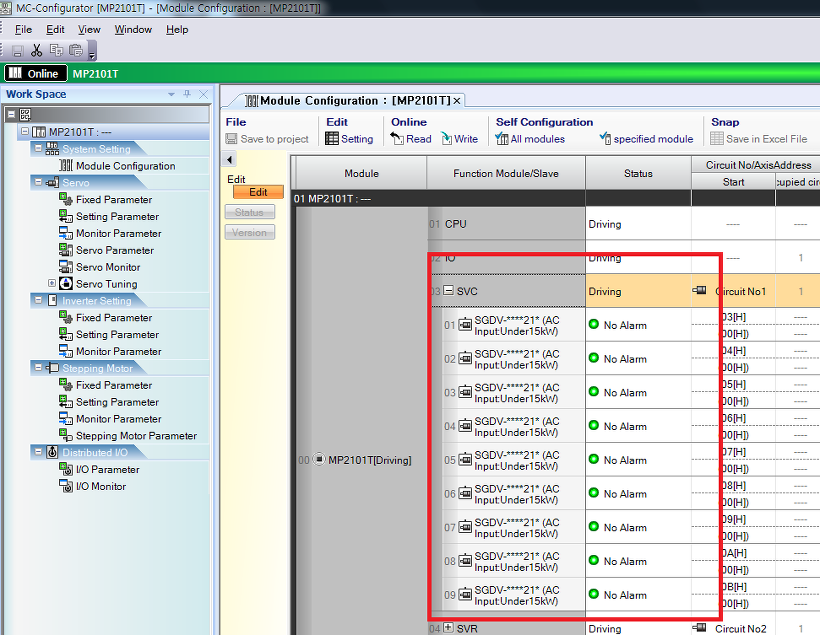Open the I/O Parameter icon
820x635 pixels.
pyautogui.click(x=66, y=469)
